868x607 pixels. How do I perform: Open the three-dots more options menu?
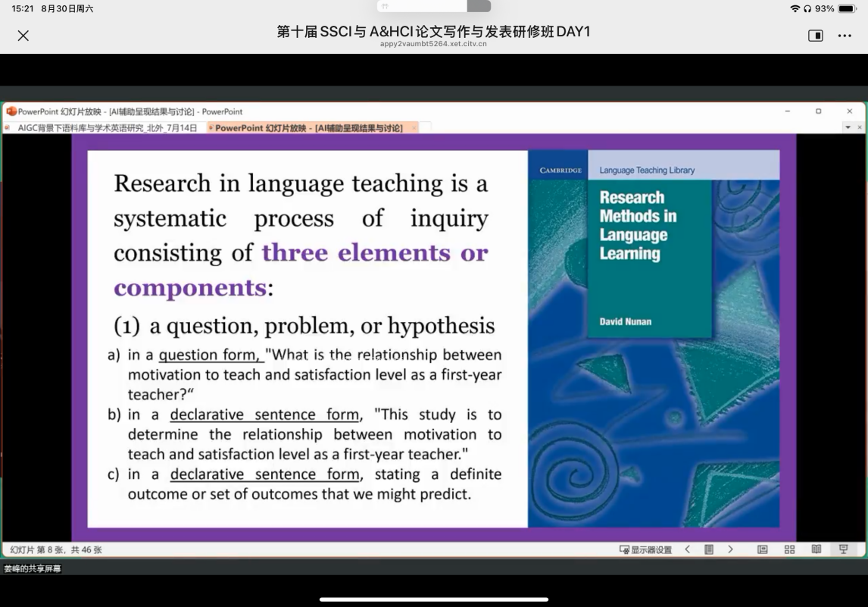[x=845, y=36]
